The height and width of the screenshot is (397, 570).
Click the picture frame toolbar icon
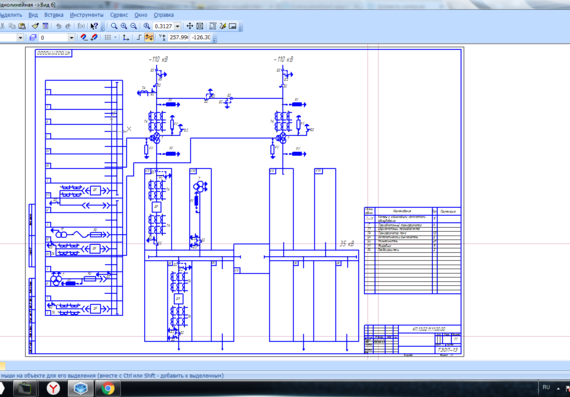click(x=233, y=26)
